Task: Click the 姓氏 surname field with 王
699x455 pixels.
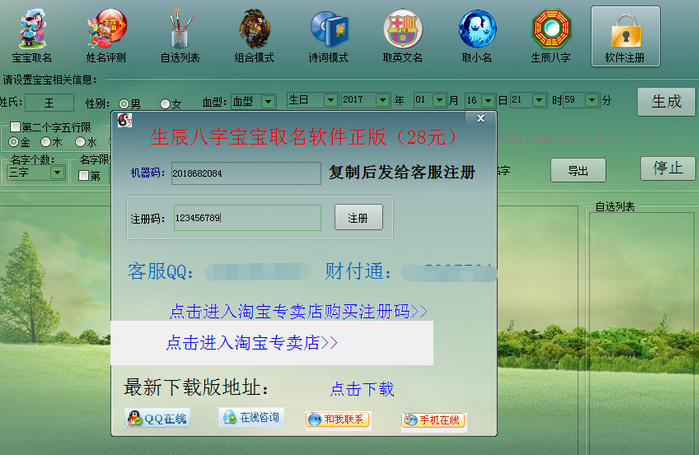Action: point(49,103)
